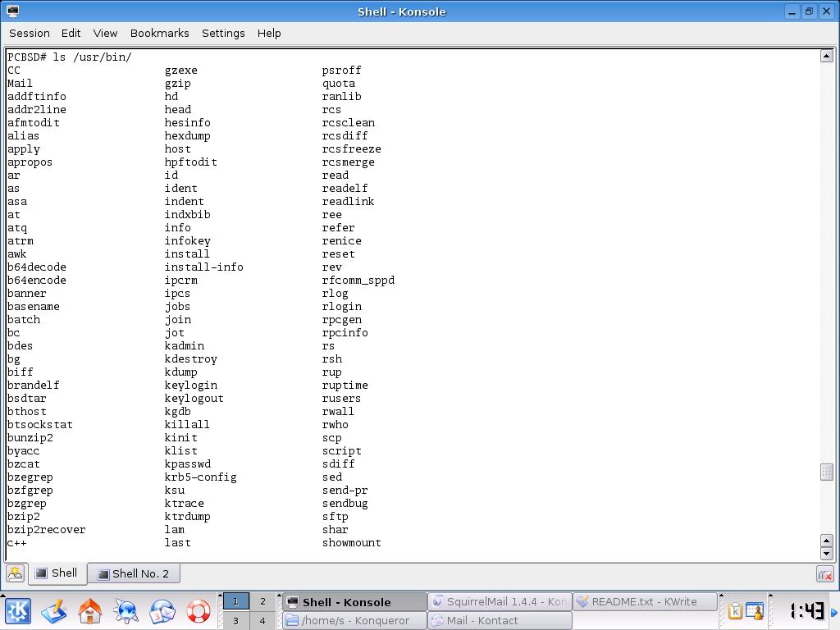
Task: Activate SquirrelMail 1.4.4 Konqueror taskbar entry
Action: point(500,601)
